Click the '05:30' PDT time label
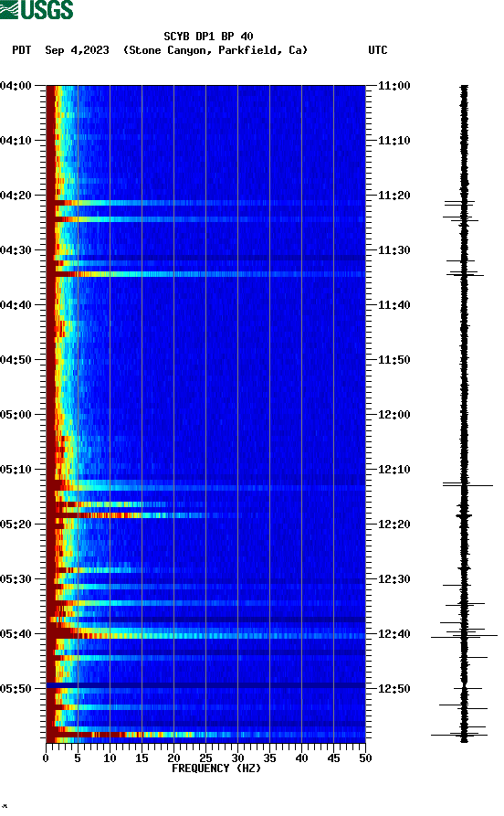The width and height of the screenshot is (504, 816). (16, 579)
